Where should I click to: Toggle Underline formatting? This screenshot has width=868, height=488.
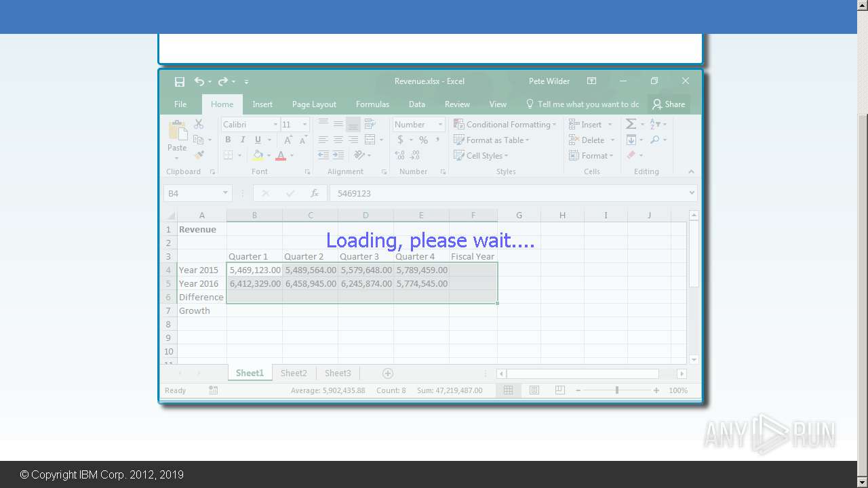pos(258,140)
